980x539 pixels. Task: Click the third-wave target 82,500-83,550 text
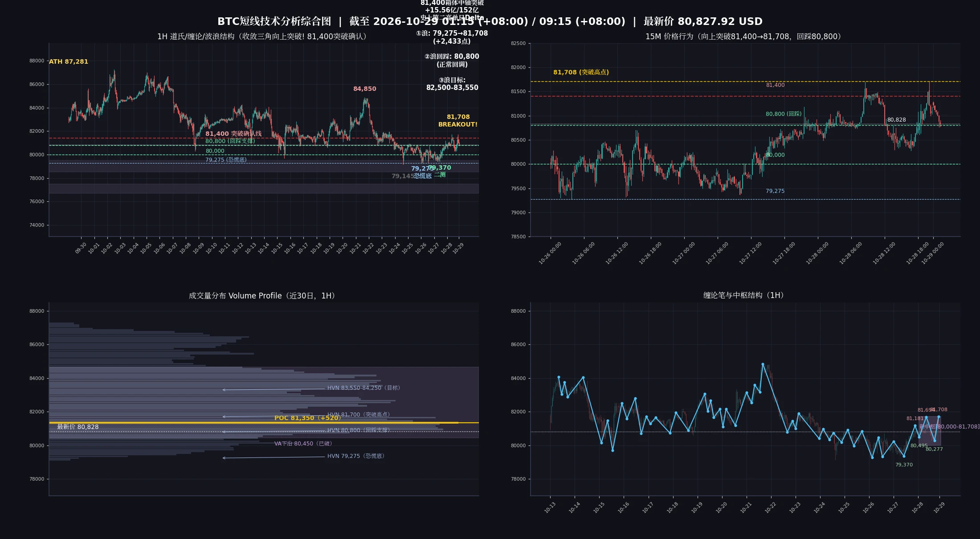[452, 84]
